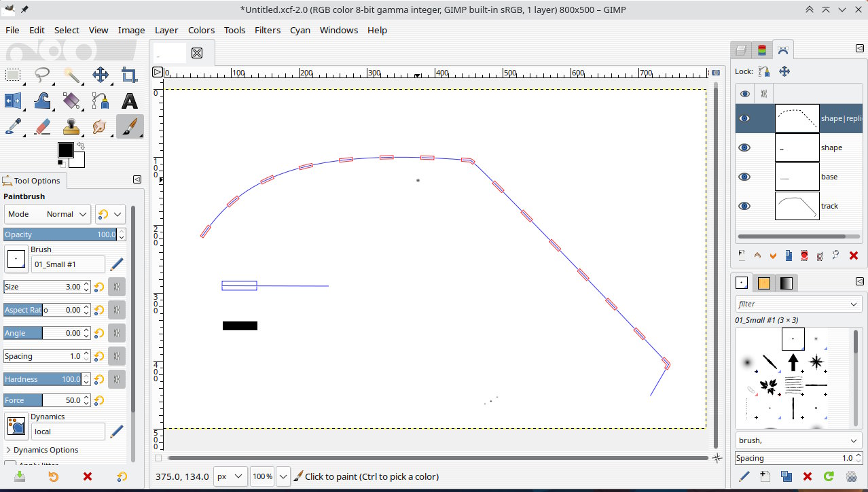The image size is (868, 492).
Task: Toggle link Aspect Ratio to brush default
Action: tap(117, 311)
